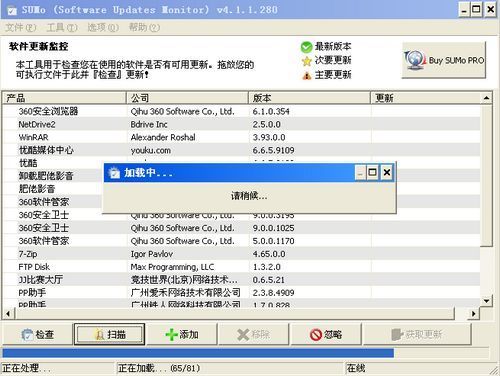Click the 扫描 button

click(110, 334)
